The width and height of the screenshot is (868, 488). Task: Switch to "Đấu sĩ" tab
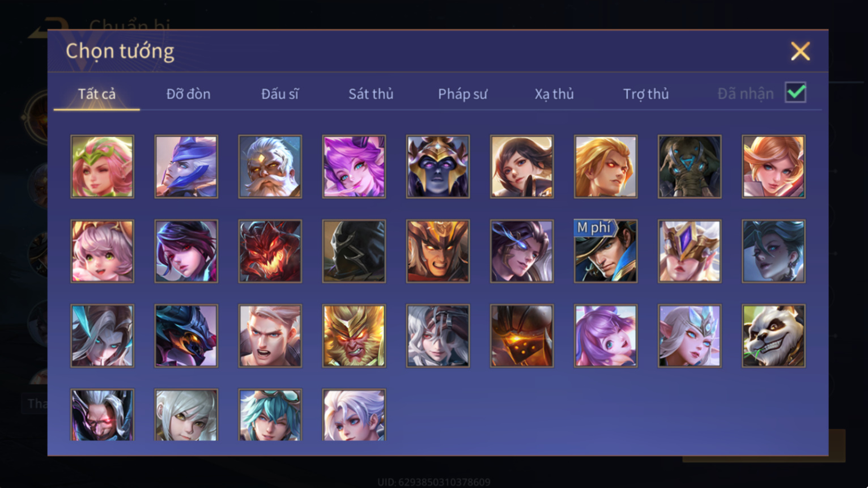coord(280,94)
